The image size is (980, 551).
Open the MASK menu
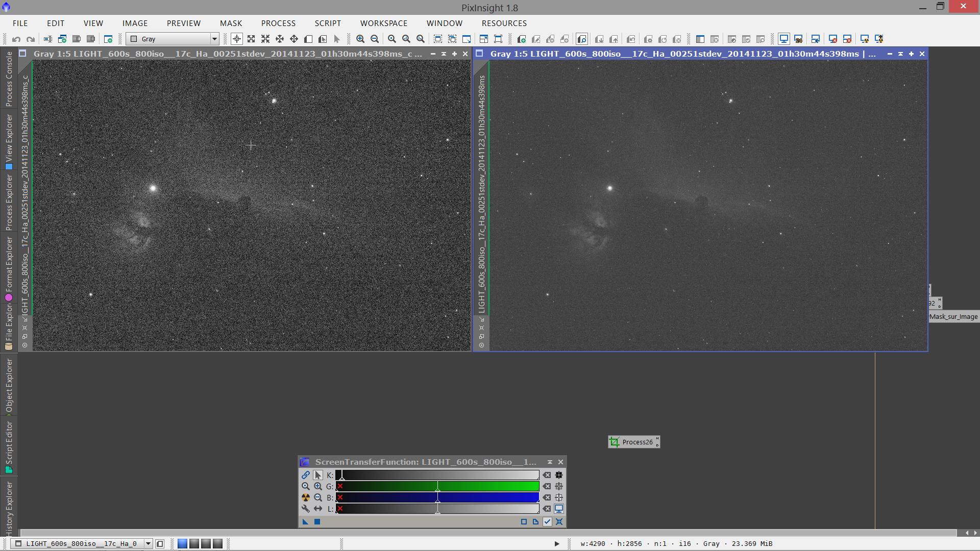click(x=231, y=23)
